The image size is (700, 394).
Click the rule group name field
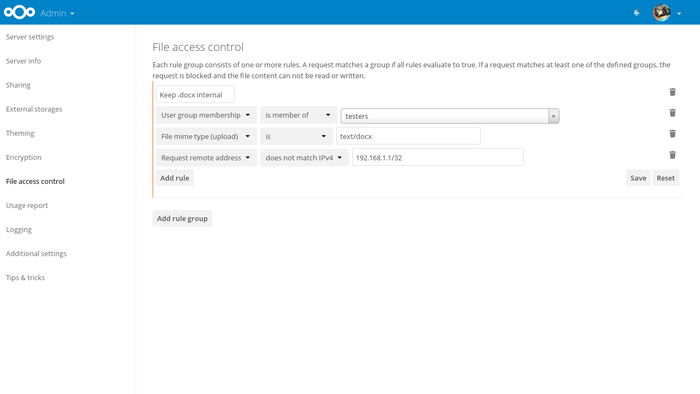pos(195,95)
